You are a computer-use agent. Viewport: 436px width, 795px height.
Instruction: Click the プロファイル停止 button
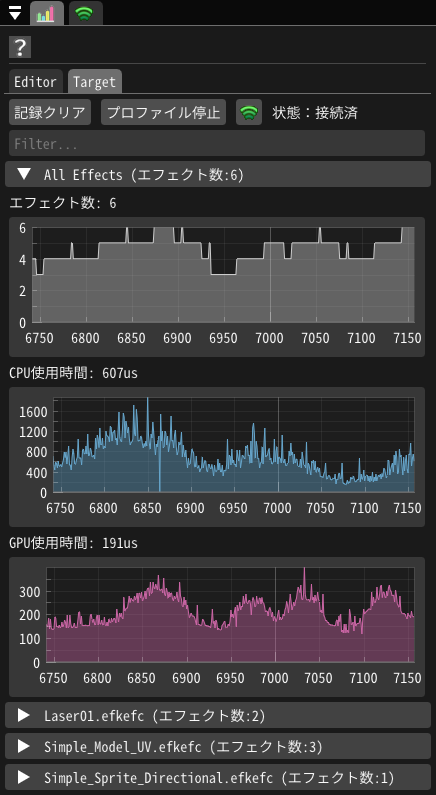(163, 112)
